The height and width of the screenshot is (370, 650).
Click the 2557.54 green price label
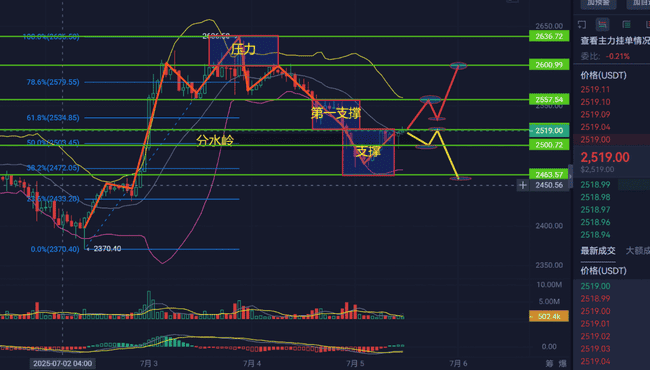pos(549,99)
